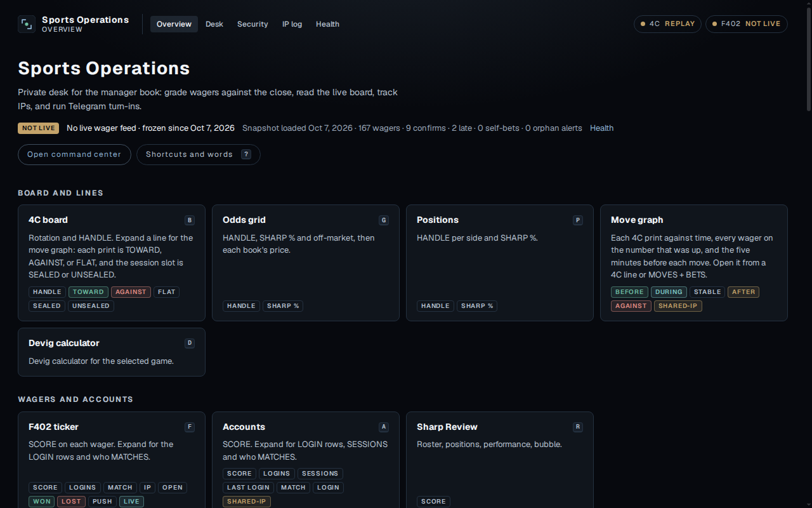This screenshot has height=508, width=812.
Task: Click the DURING tag on Move graph card
Action: point(669,292)
